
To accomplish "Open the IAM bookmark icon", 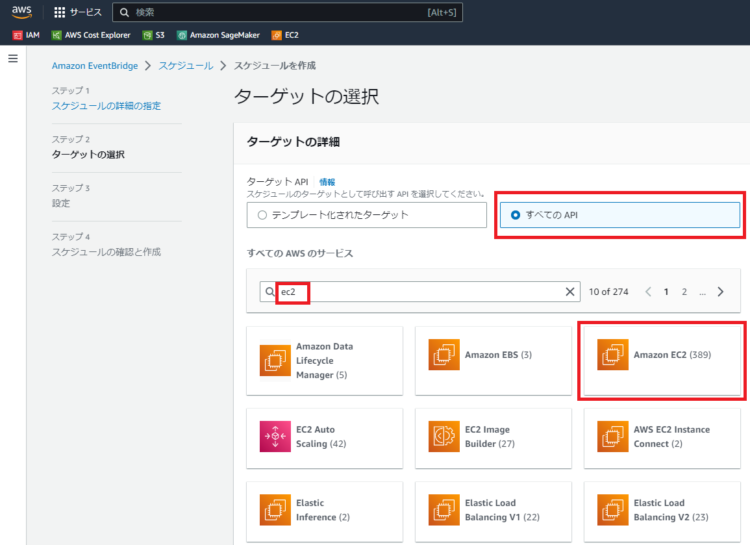I will (18, 35).
